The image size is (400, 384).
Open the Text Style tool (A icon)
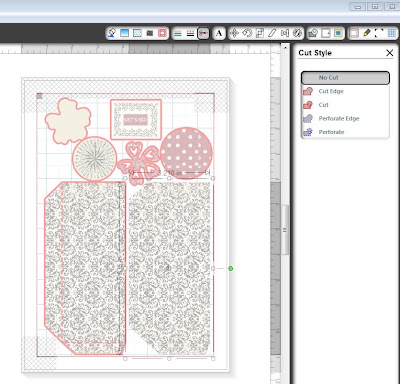[x=219, y=33]
